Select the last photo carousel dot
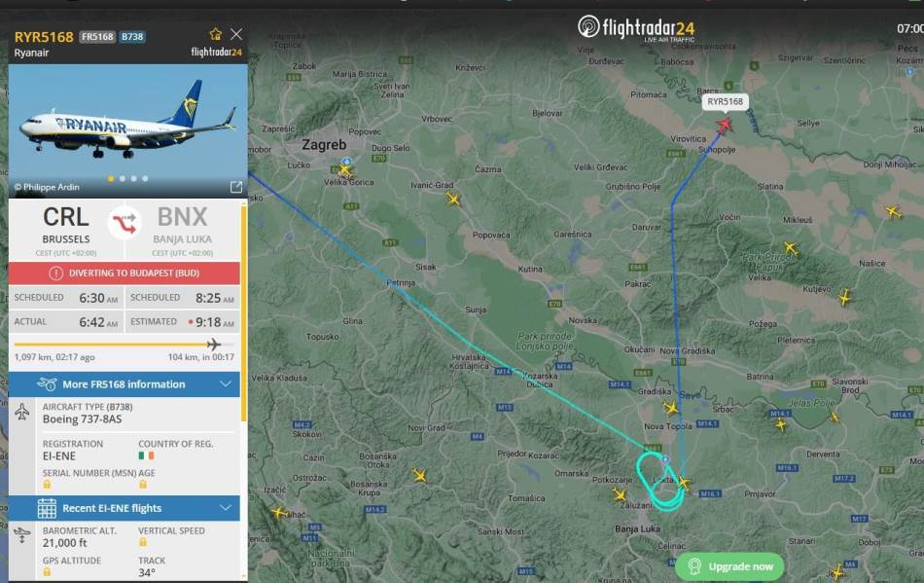The image size is (924, 583). point(145,179)
